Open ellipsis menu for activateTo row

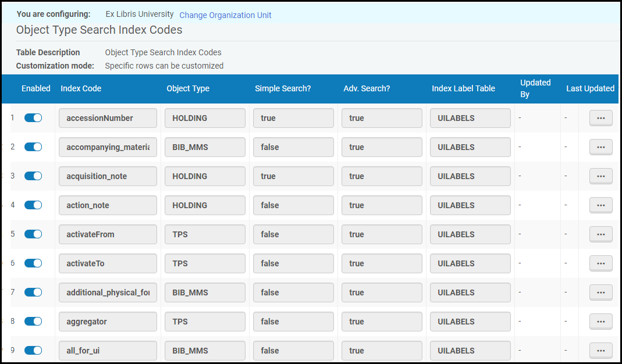point(600,263)
